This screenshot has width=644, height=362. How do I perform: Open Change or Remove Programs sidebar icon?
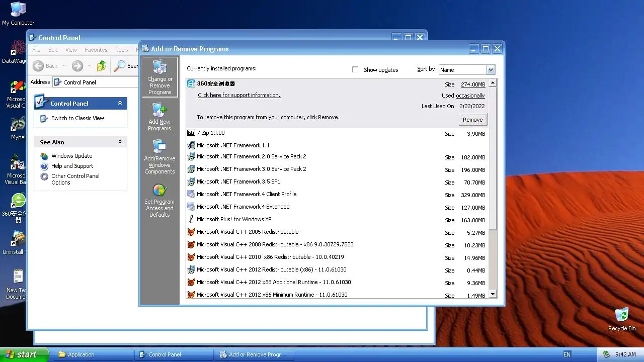pos(160,77)
